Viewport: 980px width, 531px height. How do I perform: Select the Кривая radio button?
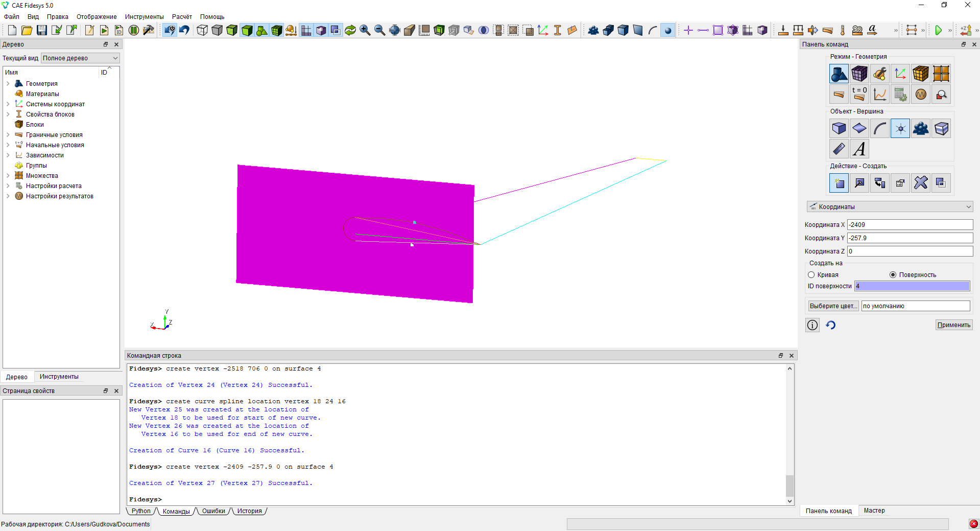point(811,275)
